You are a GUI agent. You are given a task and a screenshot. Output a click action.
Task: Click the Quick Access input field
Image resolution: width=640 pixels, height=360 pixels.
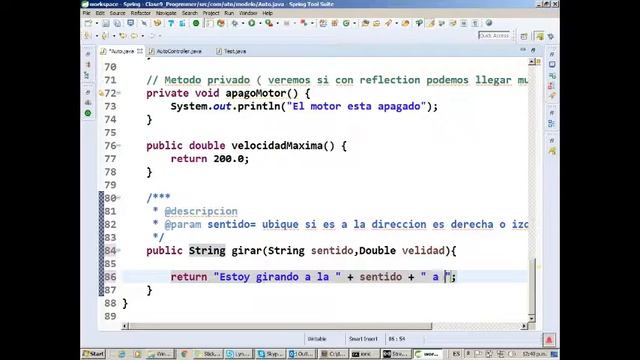[494, 36]
